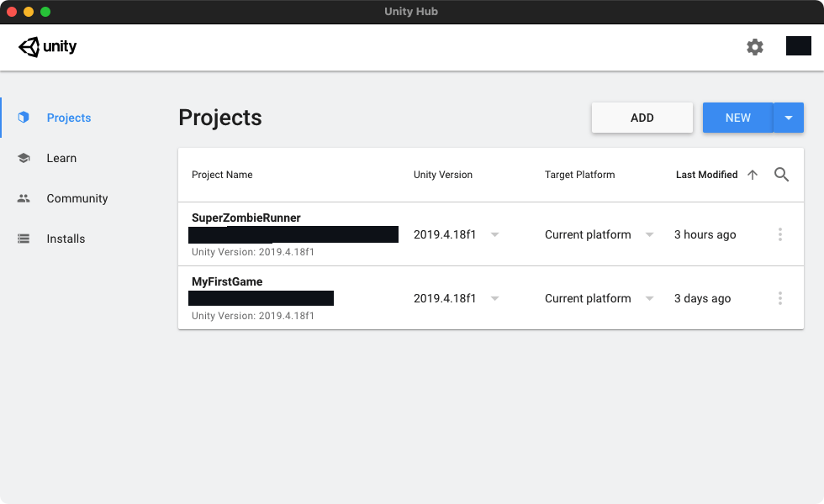The height and width of the screenshot is (504, 824).
Task: Switch to the Learn tab
Action: pos(61,158)
